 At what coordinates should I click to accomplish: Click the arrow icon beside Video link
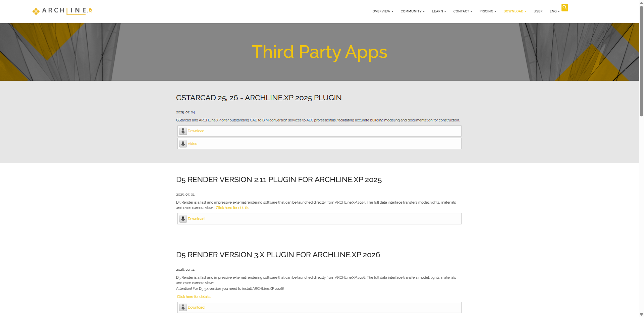(x=183, y=144)
